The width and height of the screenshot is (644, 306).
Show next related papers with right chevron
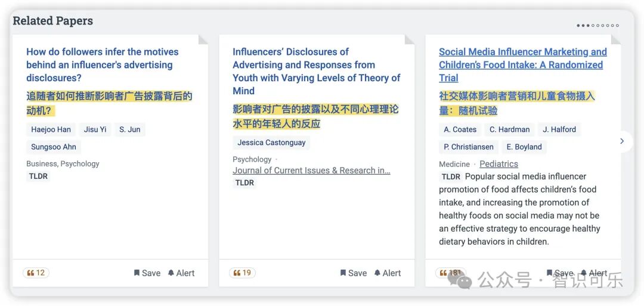click(x=622, y=141)
